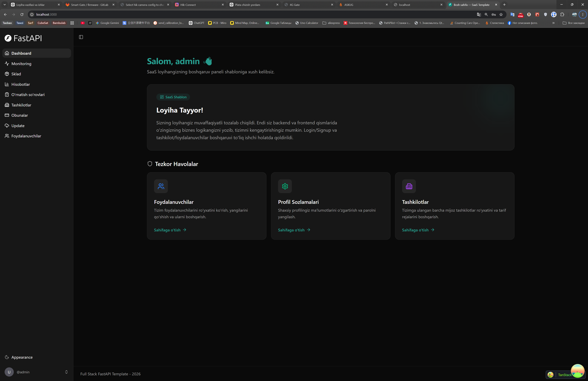The image size is (588, 381).
Task: Click the apps grid bookmark icon
Action: [x=72, y=23]
